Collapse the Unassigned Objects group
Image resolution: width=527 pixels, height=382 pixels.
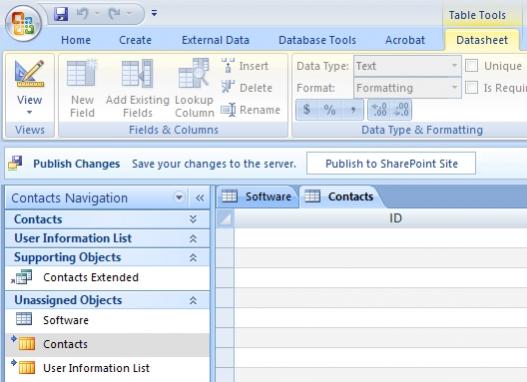(x=193, y=300)
